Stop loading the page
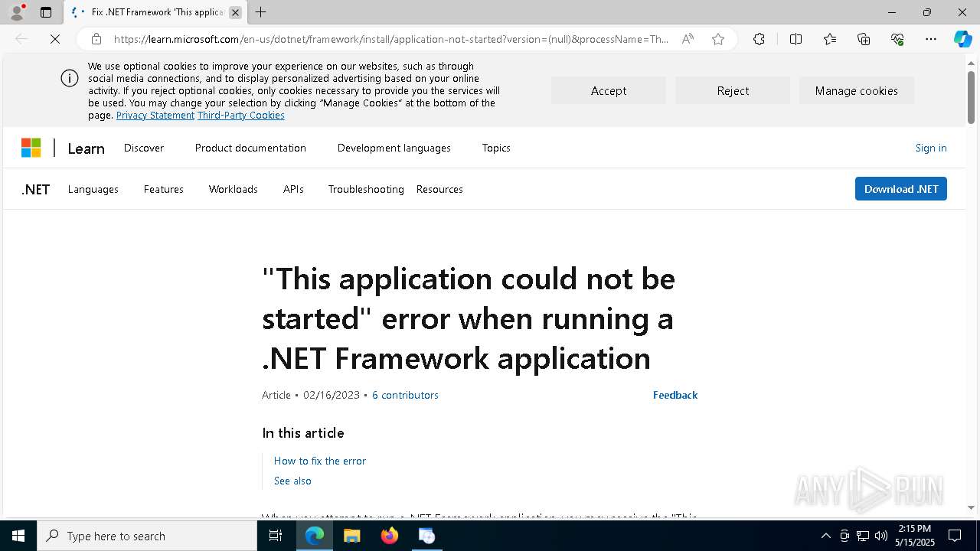Screen dimensions: 980x551 point(55,39)
